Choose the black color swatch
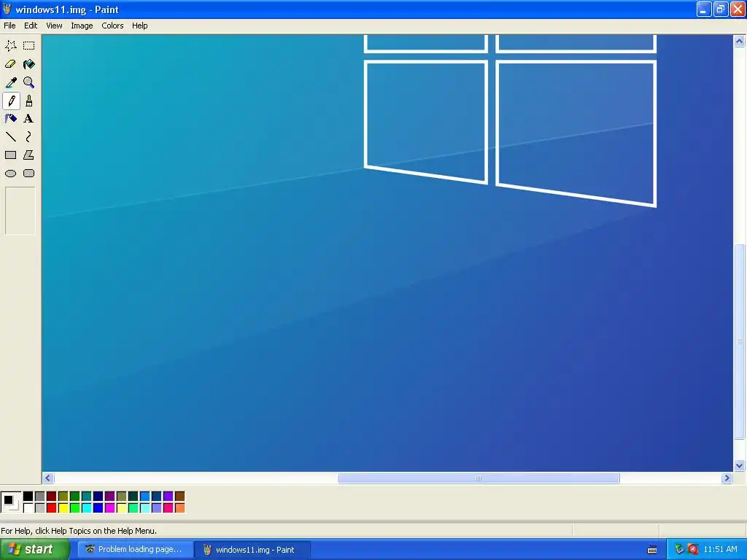 pyautogui.click(x=28, y=497)
